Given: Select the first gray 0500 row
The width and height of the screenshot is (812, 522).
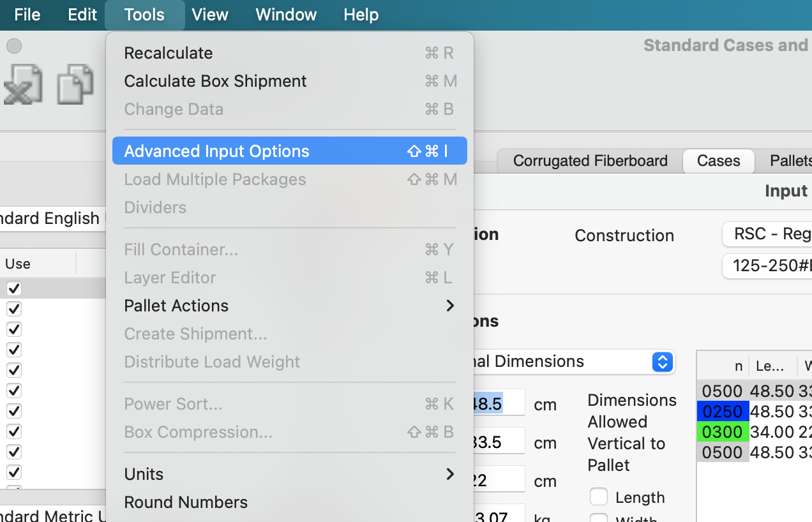Looking at the screenshot, I should point(755,391).
